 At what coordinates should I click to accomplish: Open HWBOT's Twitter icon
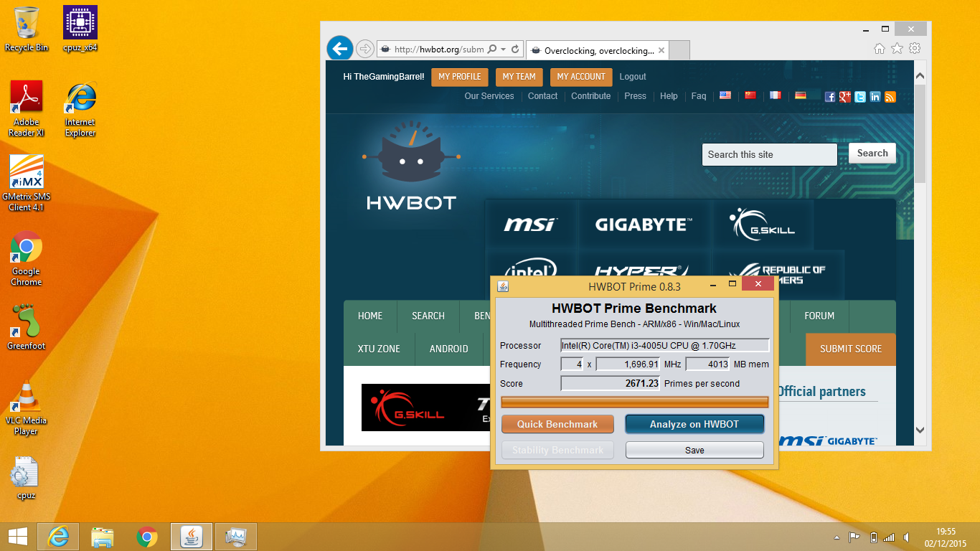860,97
